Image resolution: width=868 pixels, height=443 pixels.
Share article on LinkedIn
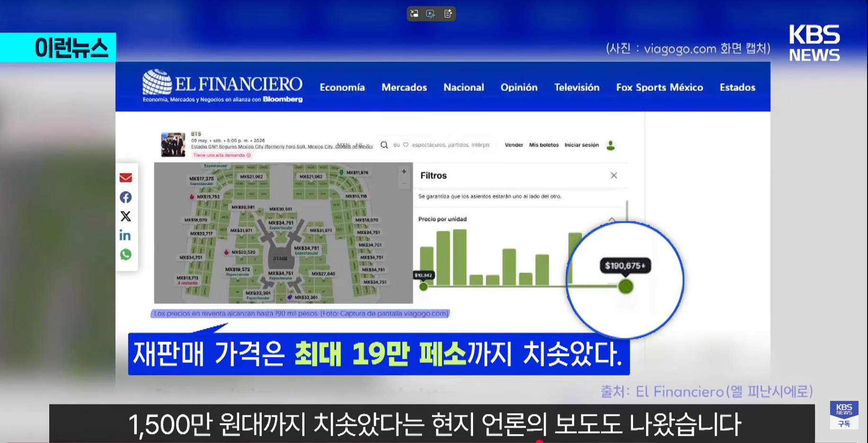pyautogui.click(x=125, y=236)
